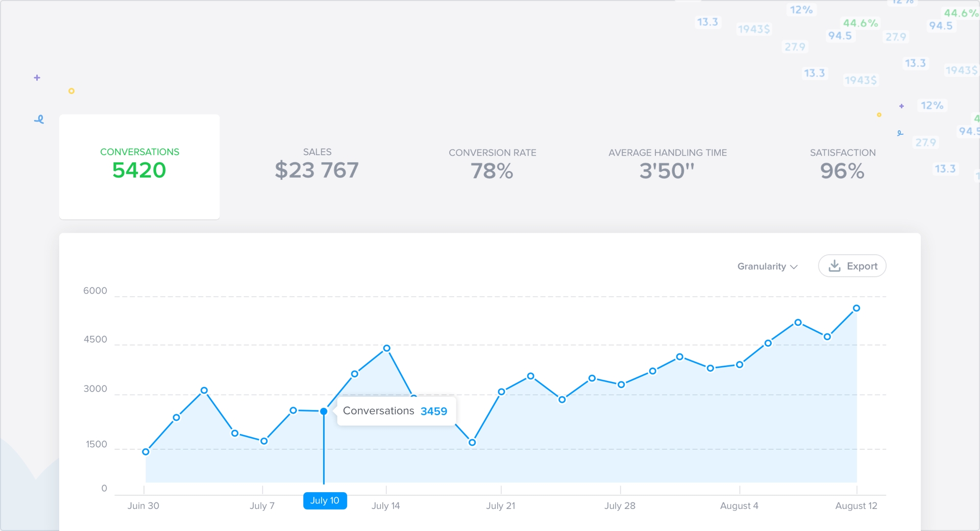Select the August 12 final data point
Image resolution: width=980 pixels, height=531 pixels.
click(856, 308)
